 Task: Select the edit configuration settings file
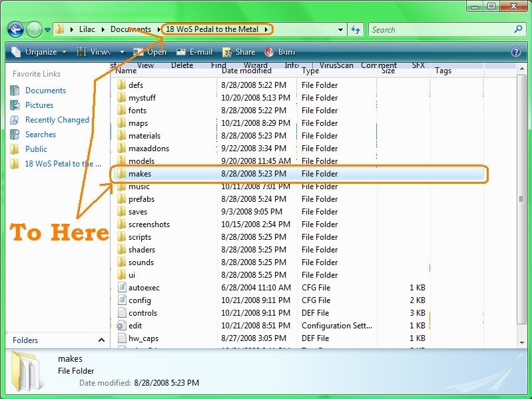click(x=135, y=326)
